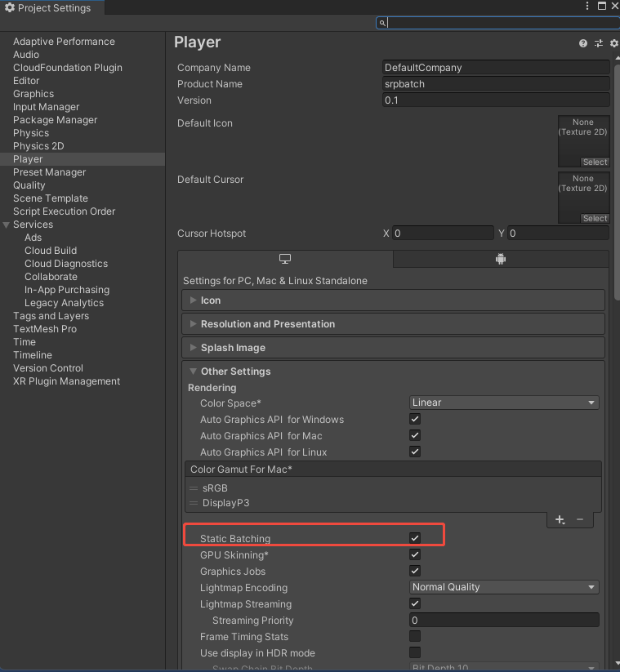The width and height of the screenshot is (620, 672).
Task: Open the Quality settings category
Action: pyautogui.click(x=29, y=185)
